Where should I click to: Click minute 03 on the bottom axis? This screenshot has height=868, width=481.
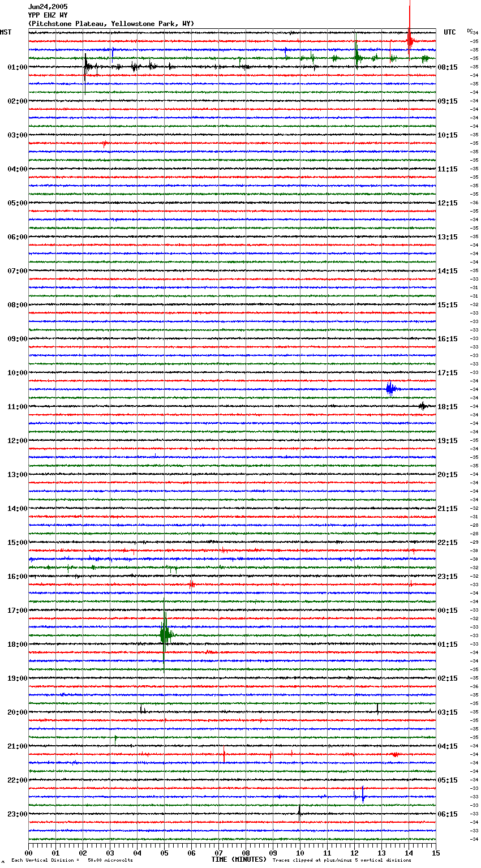pos(110,853)
